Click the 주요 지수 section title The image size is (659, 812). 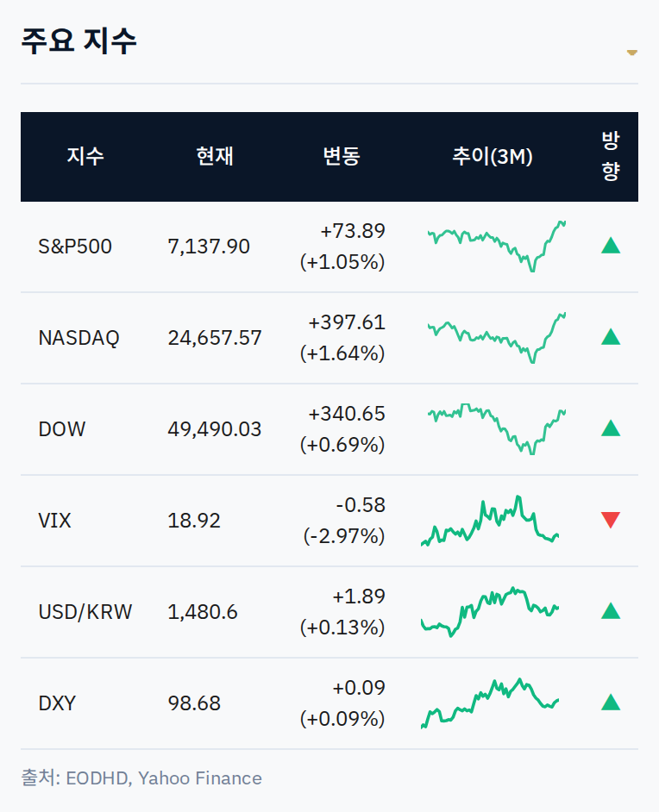78,41
